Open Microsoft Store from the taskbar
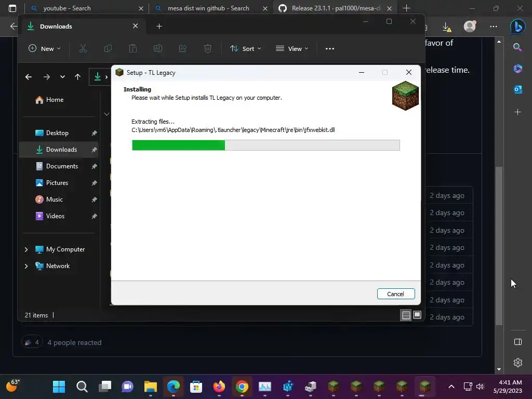Image resolution: width=532 pixels, height=399 pixels. [196, 387]
